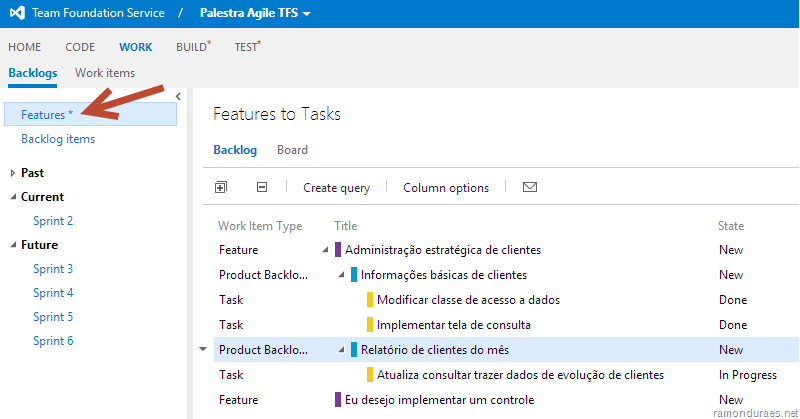
Task: Select 'Informações básicas de clientes' title
Action: click(x=444, y=275)
